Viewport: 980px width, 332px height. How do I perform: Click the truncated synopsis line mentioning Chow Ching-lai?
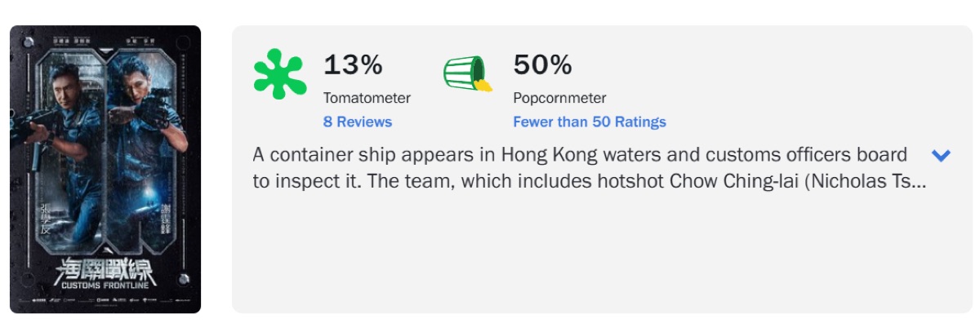(589, 180)
